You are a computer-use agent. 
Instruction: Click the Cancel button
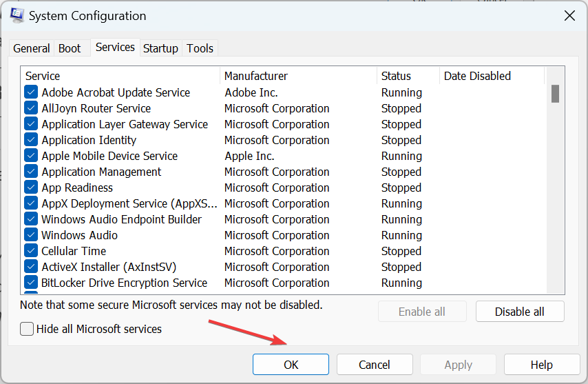pyautogui.click(x=375, y=365)
